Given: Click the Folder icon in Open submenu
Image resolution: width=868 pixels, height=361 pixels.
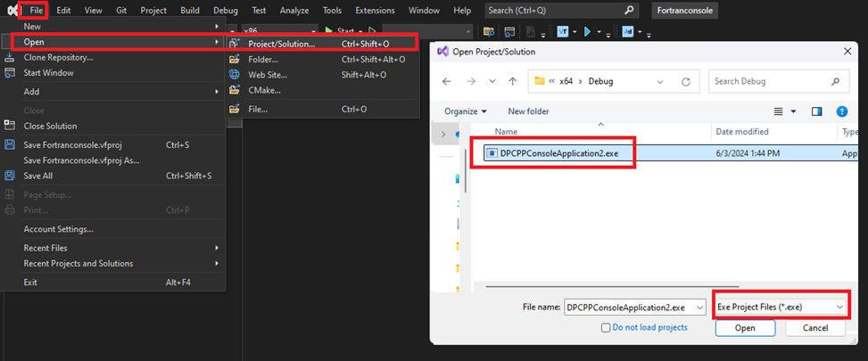Looking at the screenshot, I should point(235,59).
